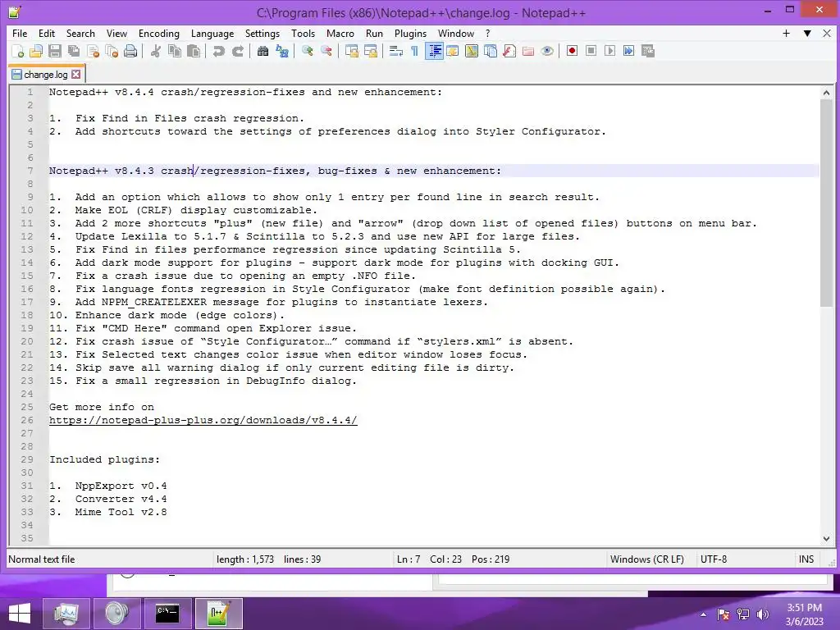Screen dimensions: 840x630
Task: Click the New file toolbar icon
Action: click(18, 51)
